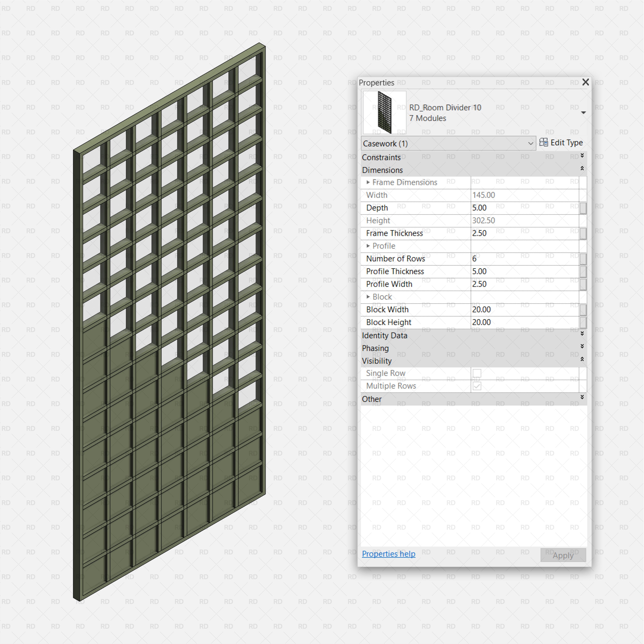Expand the Frame Dimensions group
The image size is (644, 644).
[368, 182]
